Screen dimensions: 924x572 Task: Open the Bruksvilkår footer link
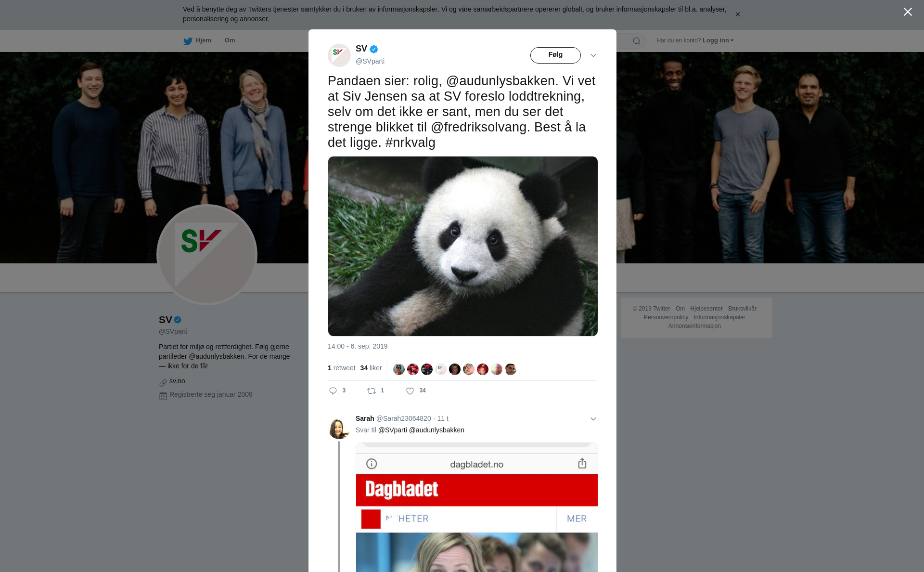click(x=742, y=309)
